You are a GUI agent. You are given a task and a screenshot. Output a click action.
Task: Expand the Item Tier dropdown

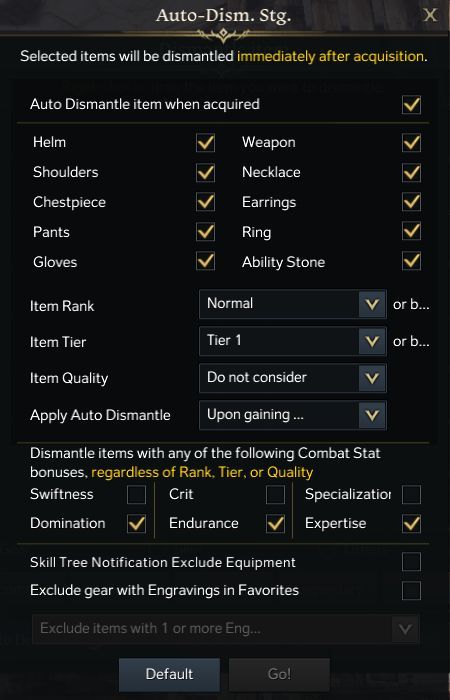293,341
